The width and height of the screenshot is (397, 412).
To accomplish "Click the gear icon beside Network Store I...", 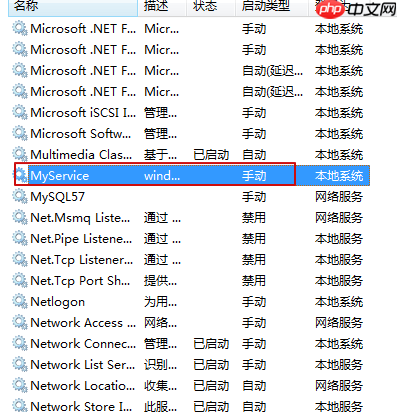I will pyautogui.click(x=20, y=406).
